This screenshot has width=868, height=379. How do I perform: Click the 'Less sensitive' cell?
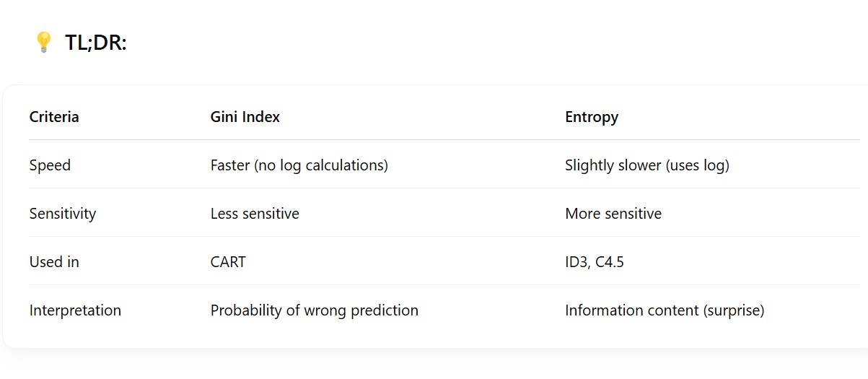point(254,214)
